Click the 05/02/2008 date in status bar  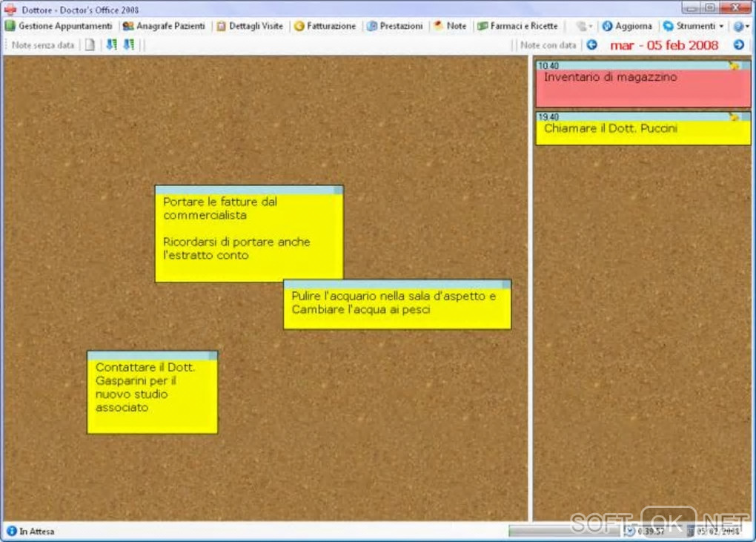pos(718,532)
